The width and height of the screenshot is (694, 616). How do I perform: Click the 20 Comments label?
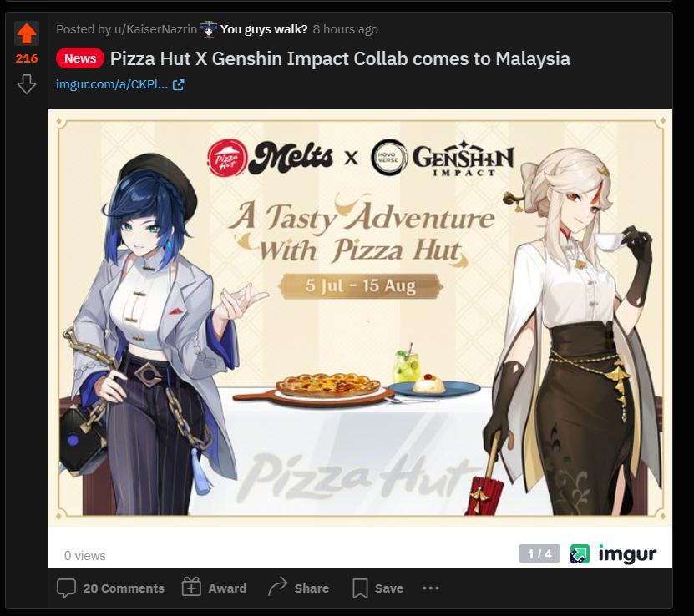(x=124, y=588)
